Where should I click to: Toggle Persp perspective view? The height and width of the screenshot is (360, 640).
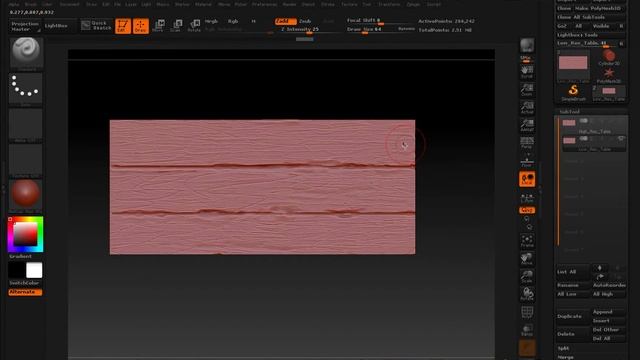click(x=527, y=143)
